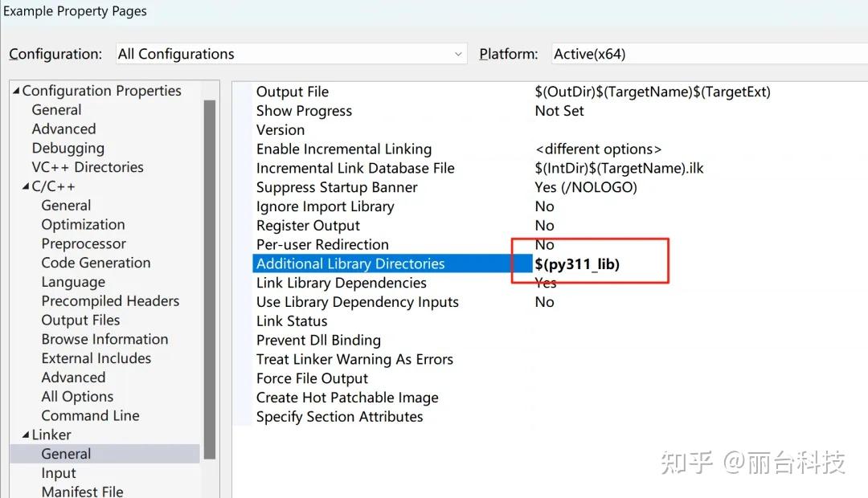Open the Configuration dropdown list
This screenshot has height=498, width=868.
coord(458,54)
